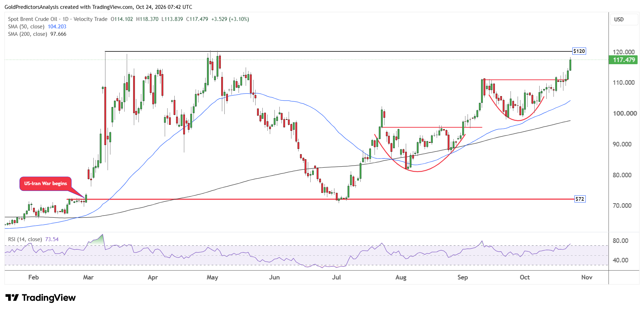This screenshot has height=311, width=644.
Task: Click the change value +3.529 (+3.10%)
Action: click(x=230, y=19)
